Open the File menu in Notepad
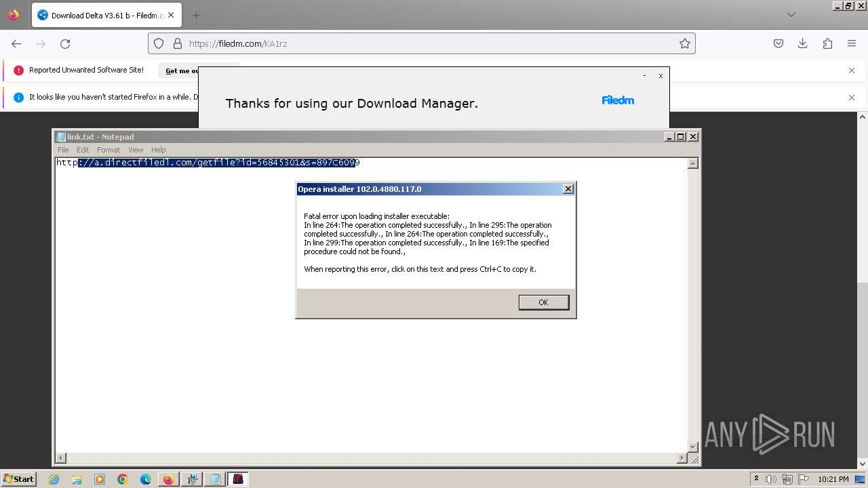The height and width of the screenshot is (488, 868). [x=63, y=150]
